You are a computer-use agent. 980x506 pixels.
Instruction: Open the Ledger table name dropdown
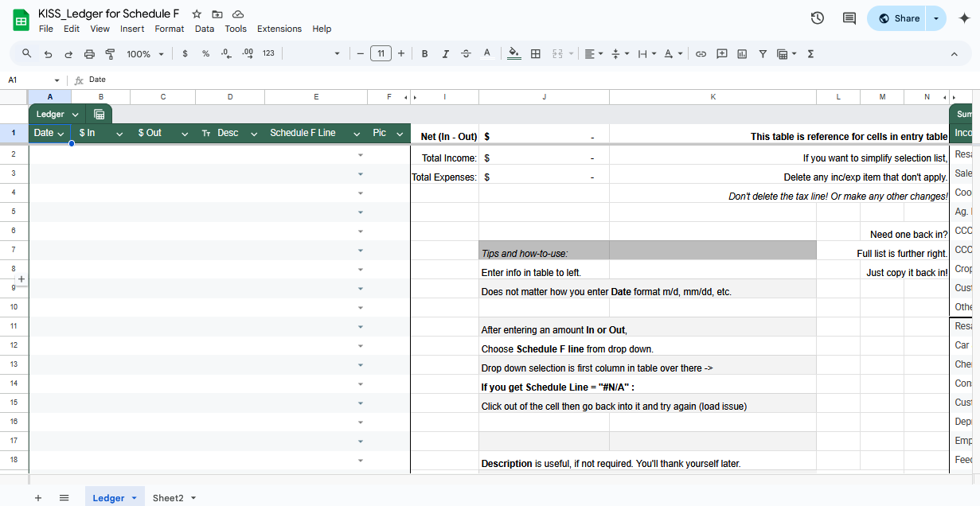pos(75,115)
